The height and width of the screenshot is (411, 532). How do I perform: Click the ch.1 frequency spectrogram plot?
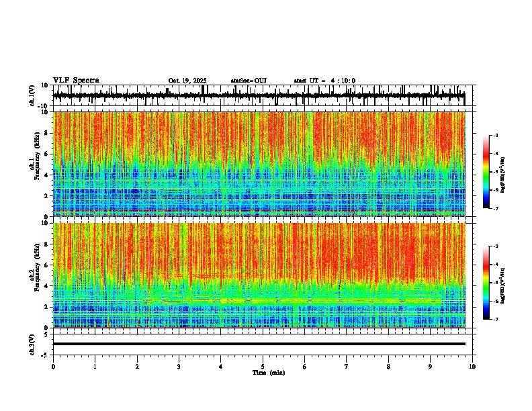pyautogui.click(x=259, y=164)
